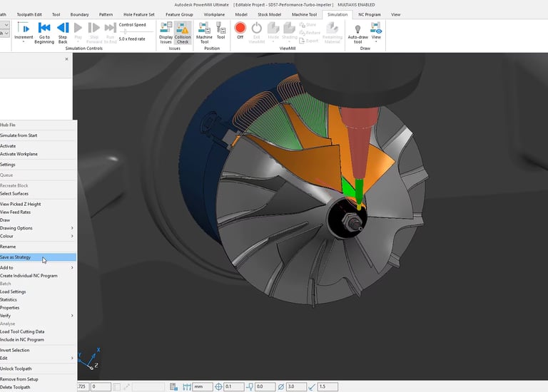Open the Feature Group tab
Viewport: 548px width, 392px height.
[179, 15]
